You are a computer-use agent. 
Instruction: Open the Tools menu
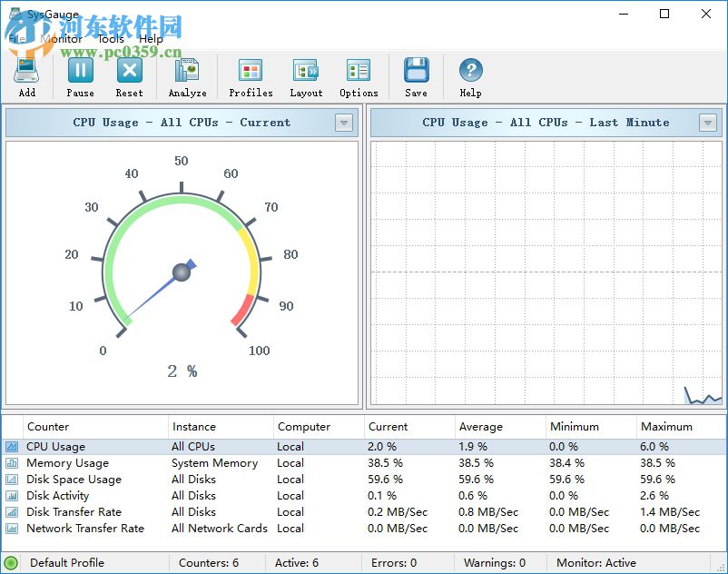[x=111, y=39]
